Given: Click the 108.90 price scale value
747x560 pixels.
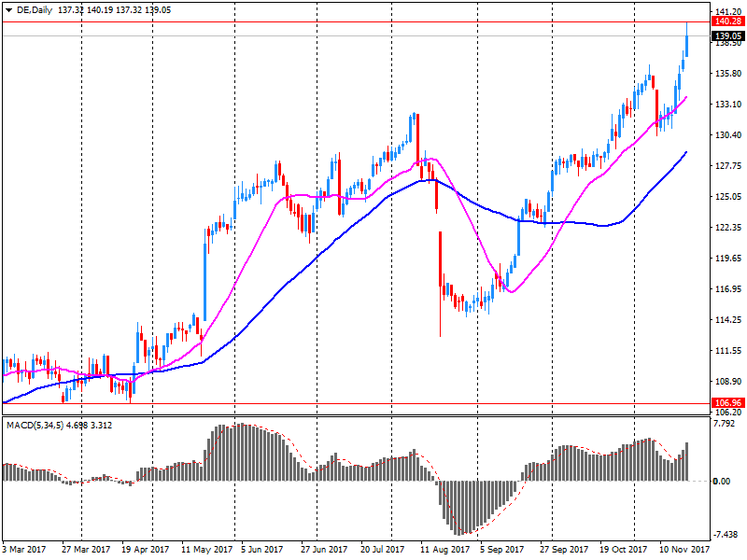Looking at the screenshot, I should (728, 382).
